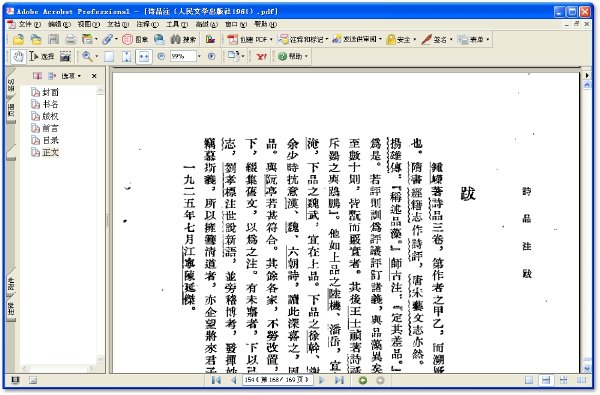Click the zoom out minus button
Viewport: 600px width, 395px height.
(161, 56)
